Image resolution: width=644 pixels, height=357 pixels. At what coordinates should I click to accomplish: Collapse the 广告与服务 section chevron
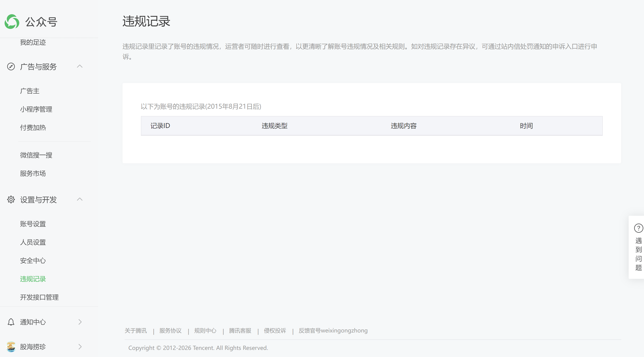pyautogui.click(x=80, y=66)
